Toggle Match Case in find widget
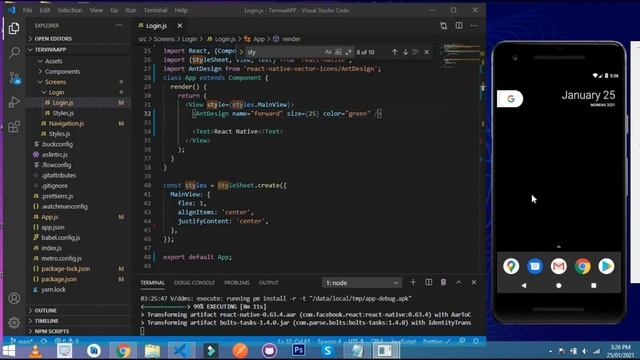This screenshot has height=360, width=640. (x=328, y=52)
